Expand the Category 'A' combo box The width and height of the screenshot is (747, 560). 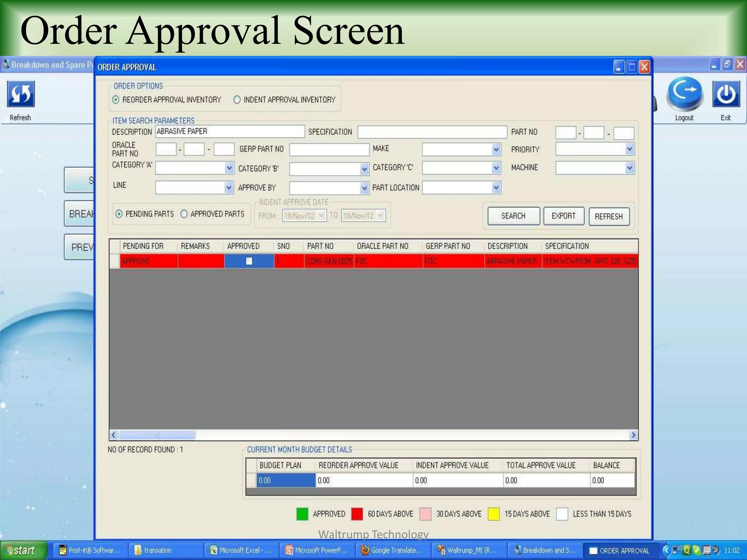pos(229,168)
